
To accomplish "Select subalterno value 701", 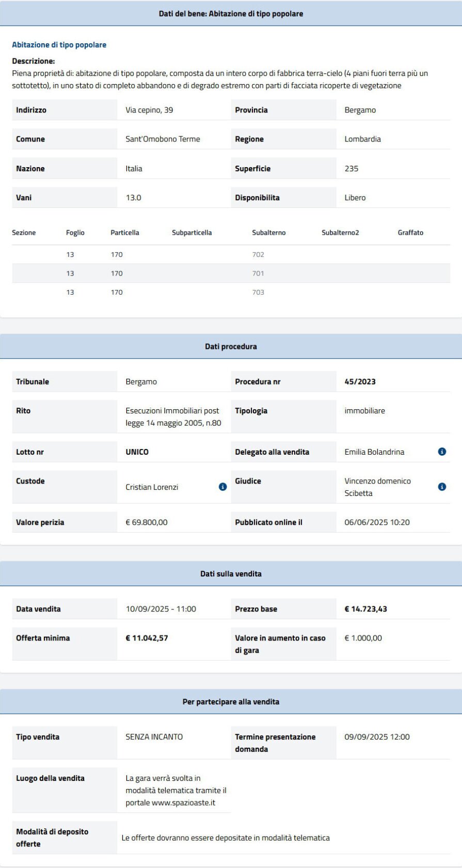I will [258, 274].
